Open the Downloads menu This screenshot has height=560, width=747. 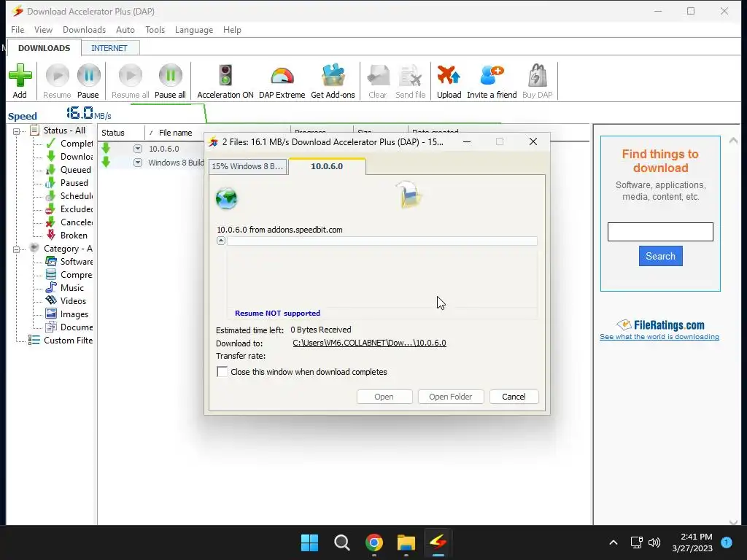pos(85,29)
